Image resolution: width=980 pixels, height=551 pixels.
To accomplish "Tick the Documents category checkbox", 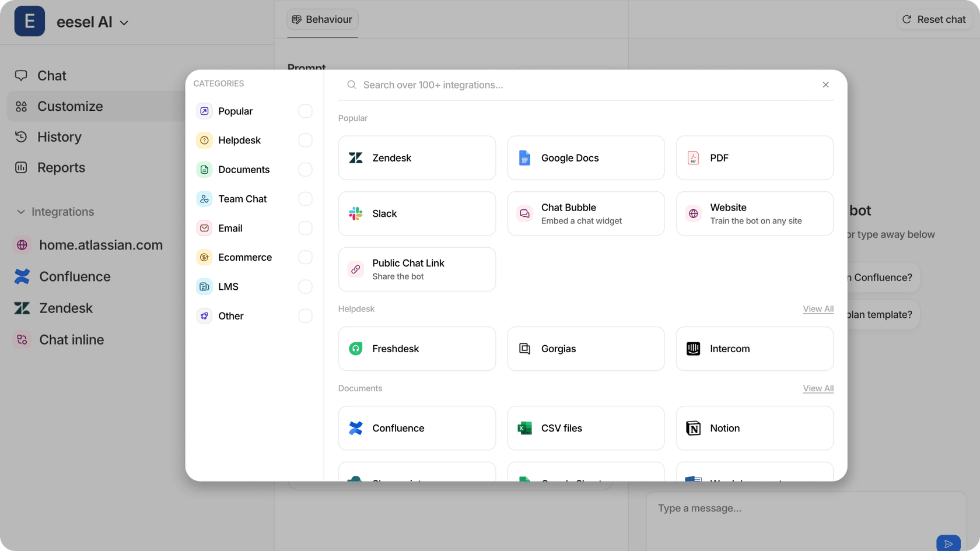I will click(305, 170).
